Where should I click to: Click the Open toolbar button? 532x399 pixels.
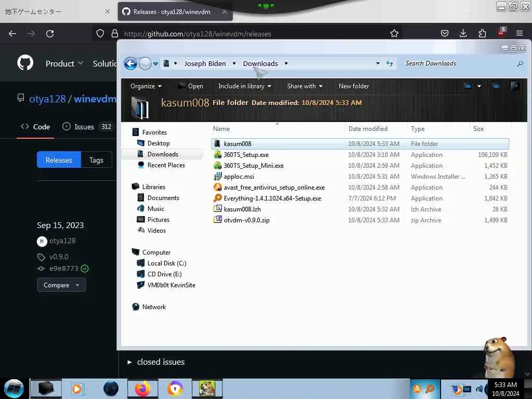click(x=191, y=86)
